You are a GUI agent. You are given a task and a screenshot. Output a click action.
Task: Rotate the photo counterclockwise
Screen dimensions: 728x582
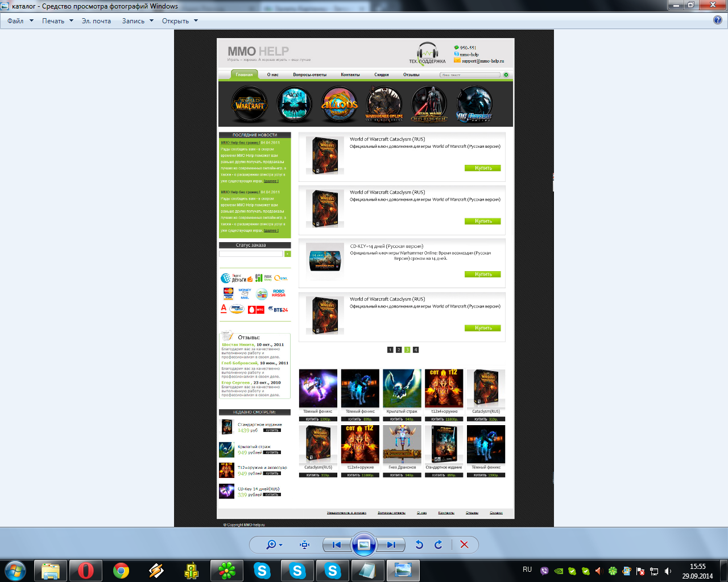[419, 544]
